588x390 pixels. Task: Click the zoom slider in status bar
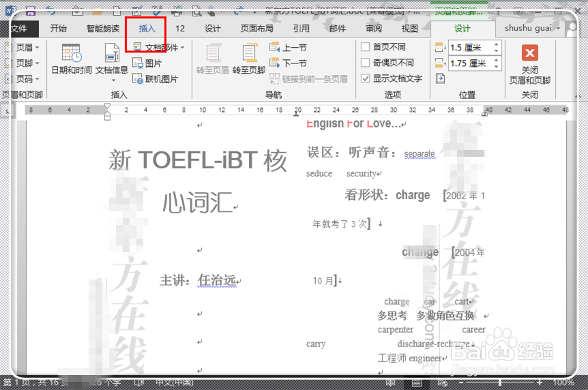(x=500, y=382)
